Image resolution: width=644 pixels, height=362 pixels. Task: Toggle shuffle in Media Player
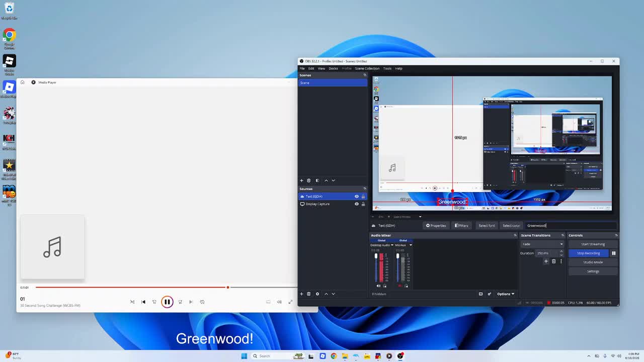pyautogui.click(x=132, y=302)
